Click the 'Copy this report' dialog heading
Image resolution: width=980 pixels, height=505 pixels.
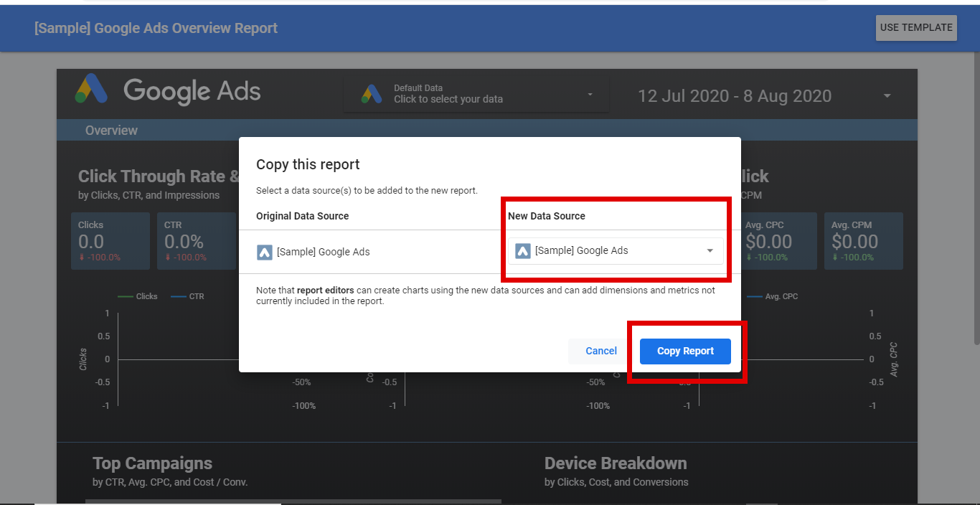point(308,164)
